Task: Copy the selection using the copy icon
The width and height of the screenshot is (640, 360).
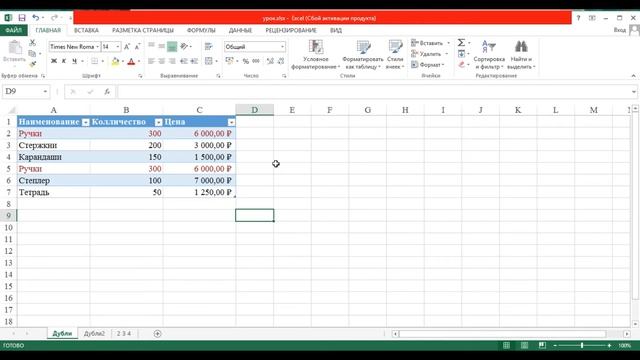Action: pos(32,53)
